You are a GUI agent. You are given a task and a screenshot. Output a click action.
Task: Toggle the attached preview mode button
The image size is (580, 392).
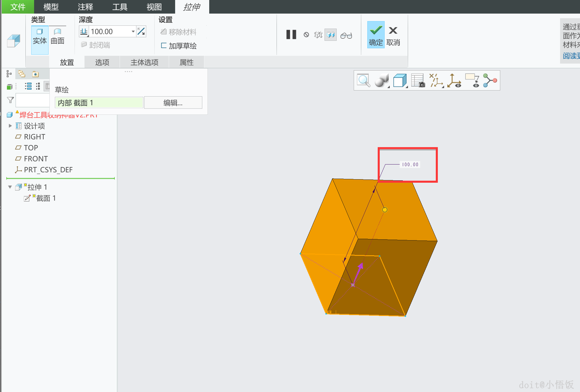(330, 35)
